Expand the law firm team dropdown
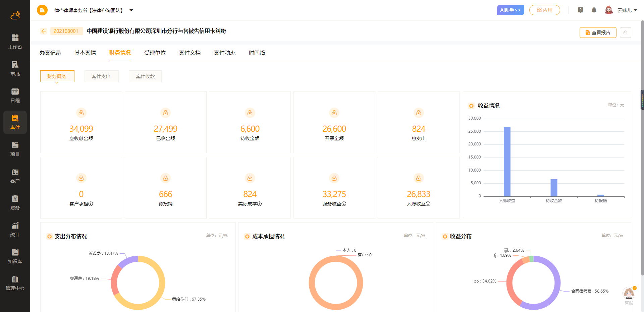The height and width of the screenshot is (312, 644). (x=131, y=10)
